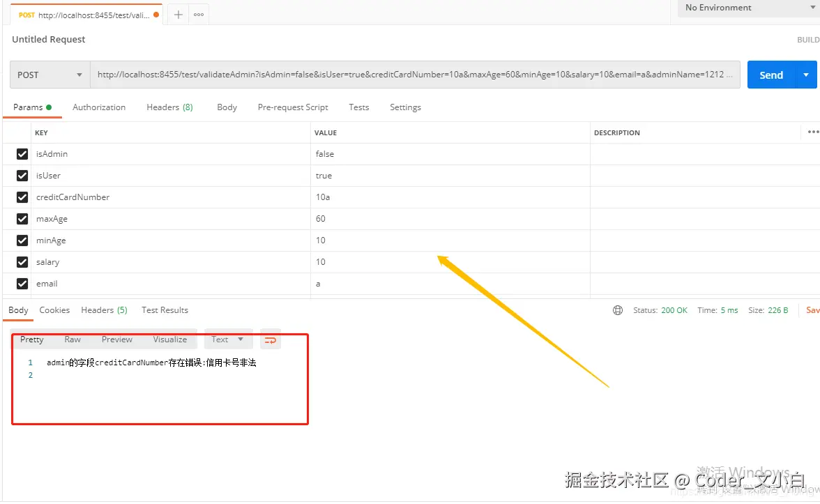Screen dimensions: 820x504
Task: Click the Status 200 OK text
Action: (x=660, y=310)
